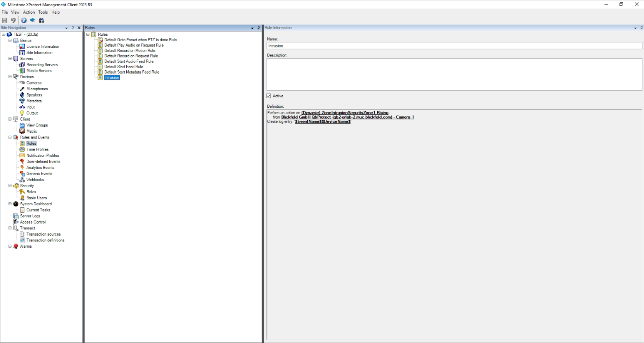Close the Site Navigation panel

pyautogui.click(x=79, y=28)
